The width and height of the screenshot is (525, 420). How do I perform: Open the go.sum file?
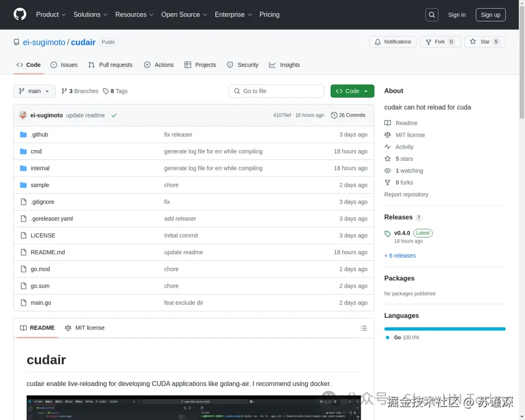pyautogui.click(x=40, y=286)
